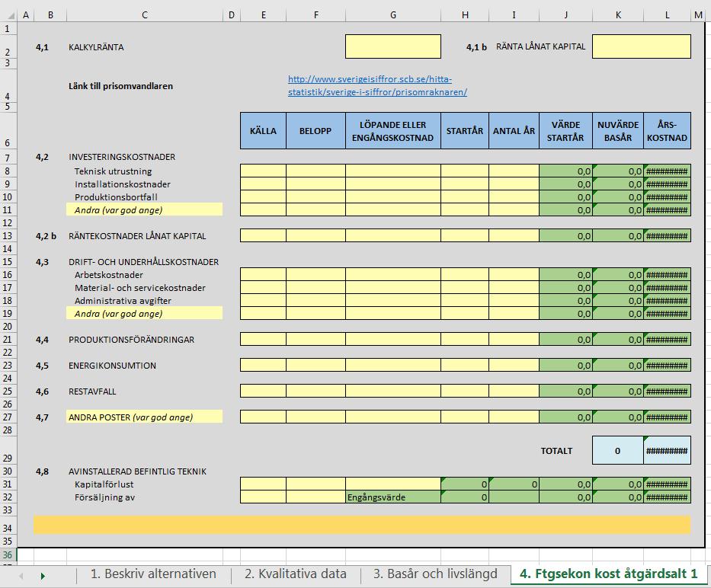Screen dimensions: 711x588
Task: Click the DRIFT- OCH UNDERHÅLLSKOSTNADER heading
Action: coord(144,261)
